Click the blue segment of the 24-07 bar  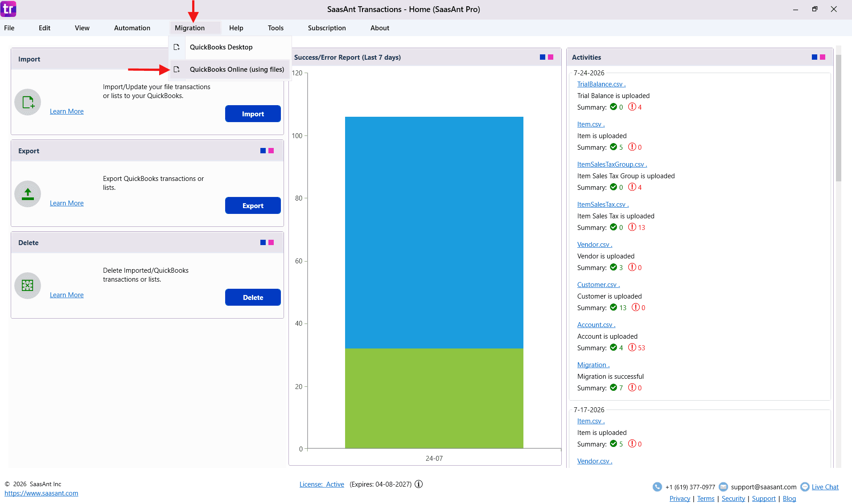434,232
